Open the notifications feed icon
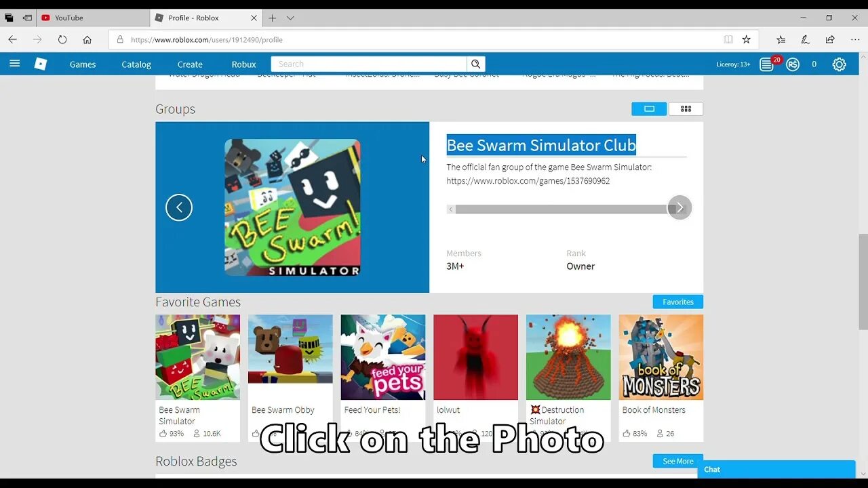Screen dimensions: 868x488 coord(766,64)
